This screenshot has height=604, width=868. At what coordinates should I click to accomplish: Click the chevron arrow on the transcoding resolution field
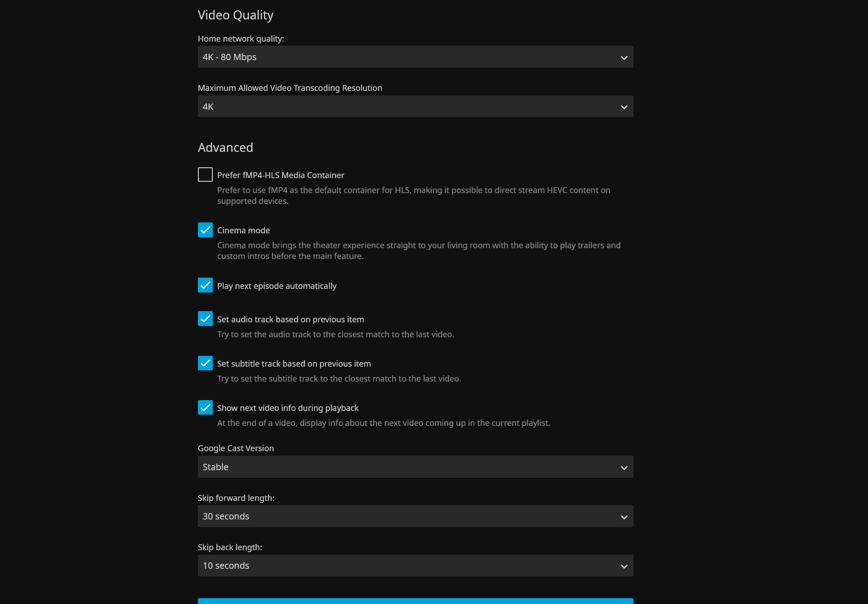click(624, 107)
